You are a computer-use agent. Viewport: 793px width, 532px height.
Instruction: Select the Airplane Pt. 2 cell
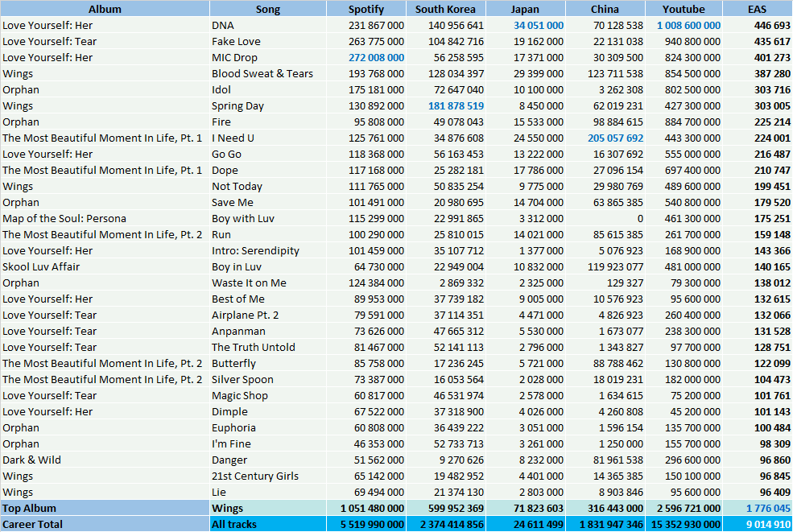point(267,315)
